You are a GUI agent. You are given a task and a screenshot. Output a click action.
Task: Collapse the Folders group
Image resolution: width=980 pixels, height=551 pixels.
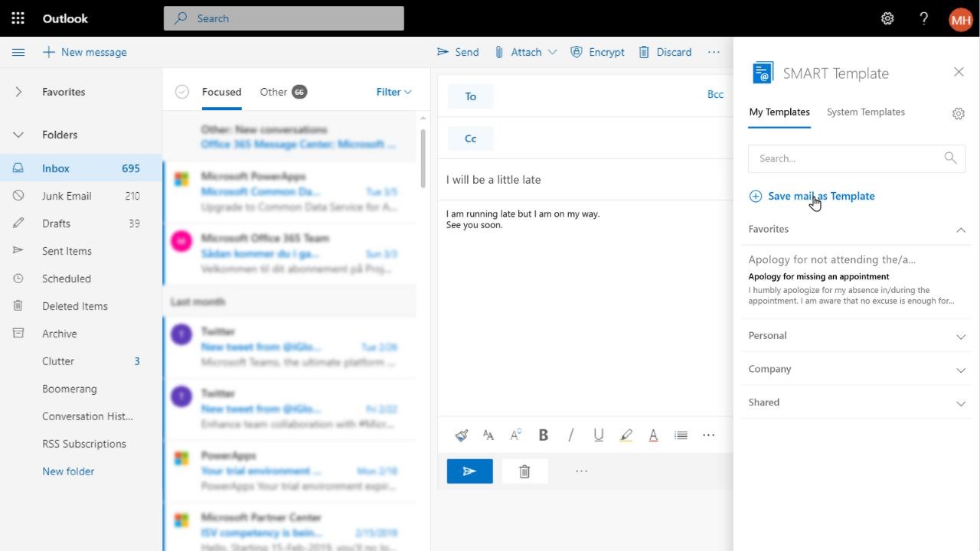(x=18, y=135)
